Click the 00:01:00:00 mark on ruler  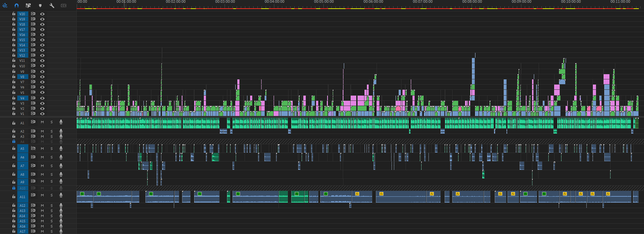point(126,2)
